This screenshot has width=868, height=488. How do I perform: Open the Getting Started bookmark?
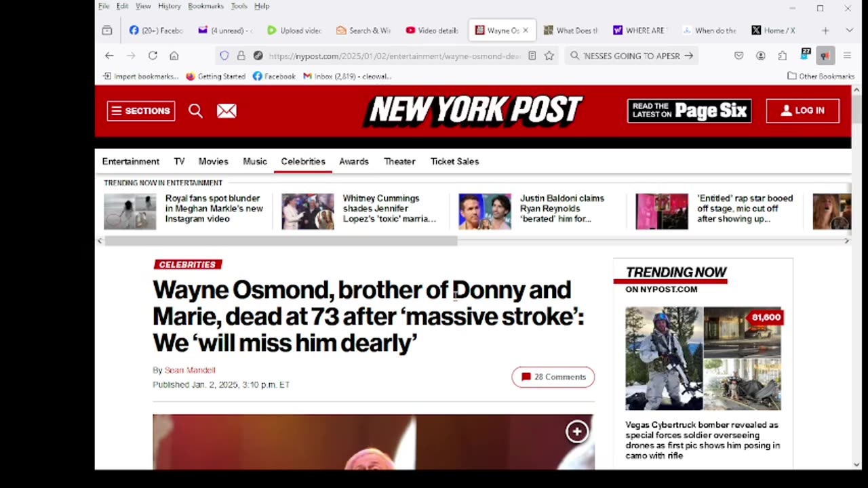click(x=215, y=77)
